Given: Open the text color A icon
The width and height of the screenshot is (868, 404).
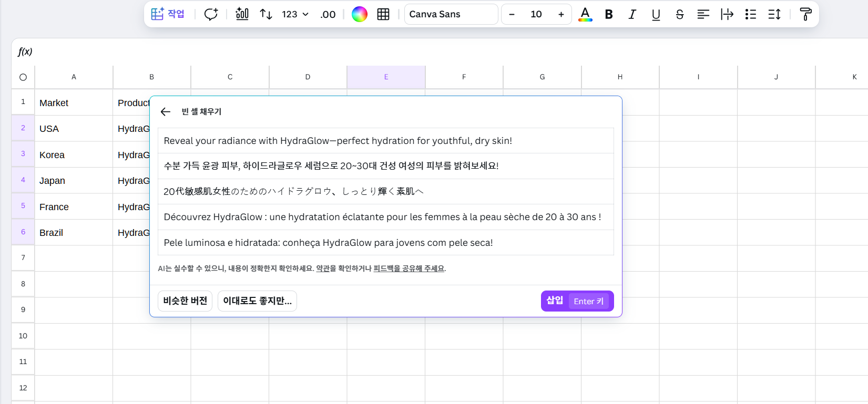Looking at the screenshot, I should point(585,14).
